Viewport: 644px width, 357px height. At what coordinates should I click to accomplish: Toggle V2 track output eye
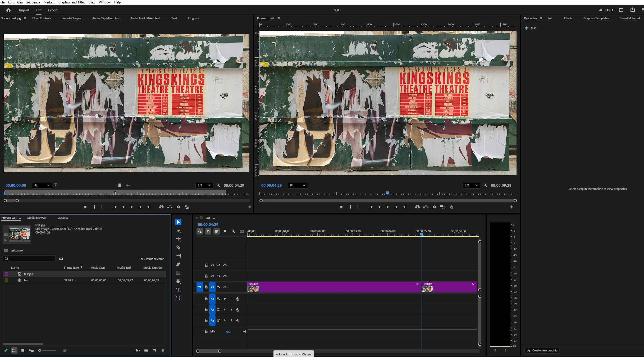[225, 276]
